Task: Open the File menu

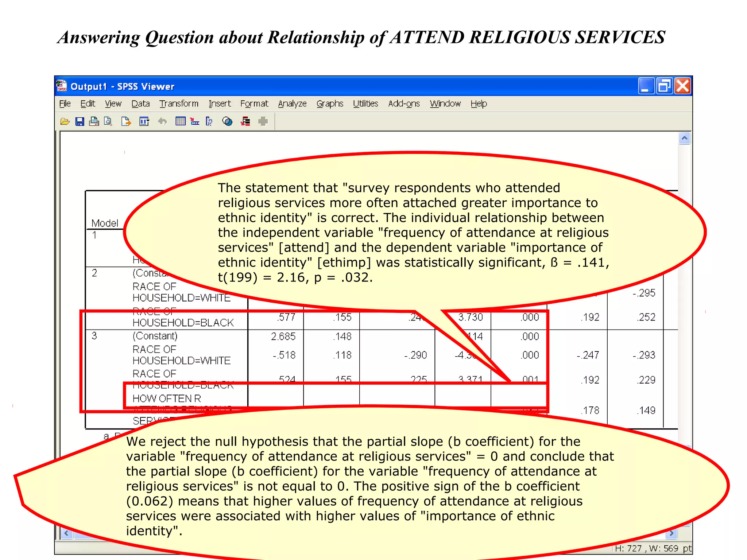Action: click(65, 104)
